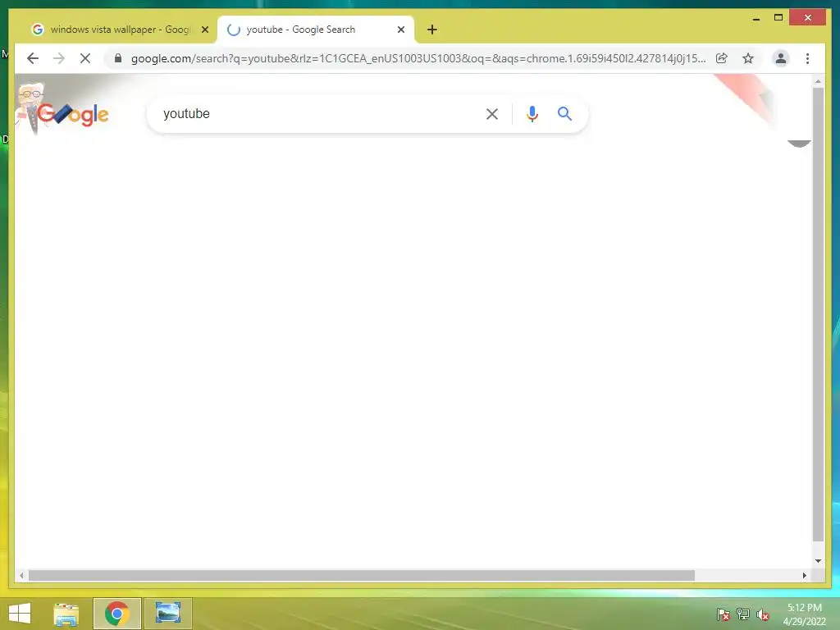
Task: Click the horizontal scrollbar thumb
Action: [362, 575]
